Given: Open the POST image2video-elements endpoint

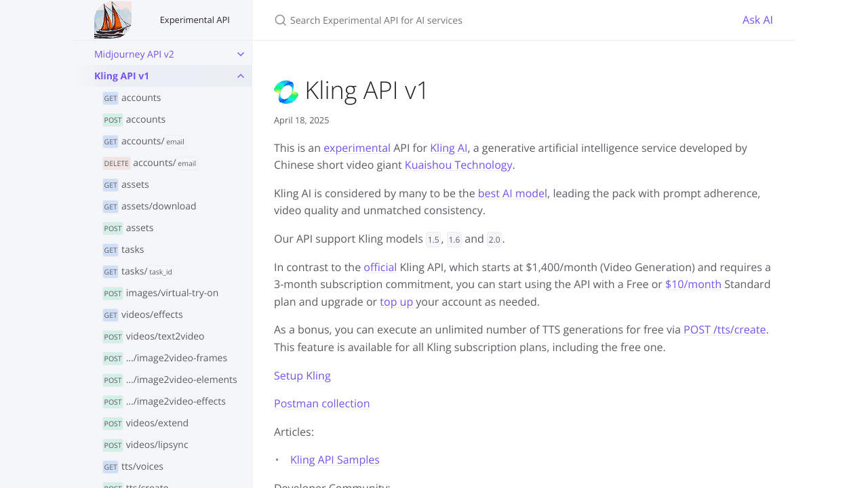Looking at the screenshot, I should [x=170, y=380].
